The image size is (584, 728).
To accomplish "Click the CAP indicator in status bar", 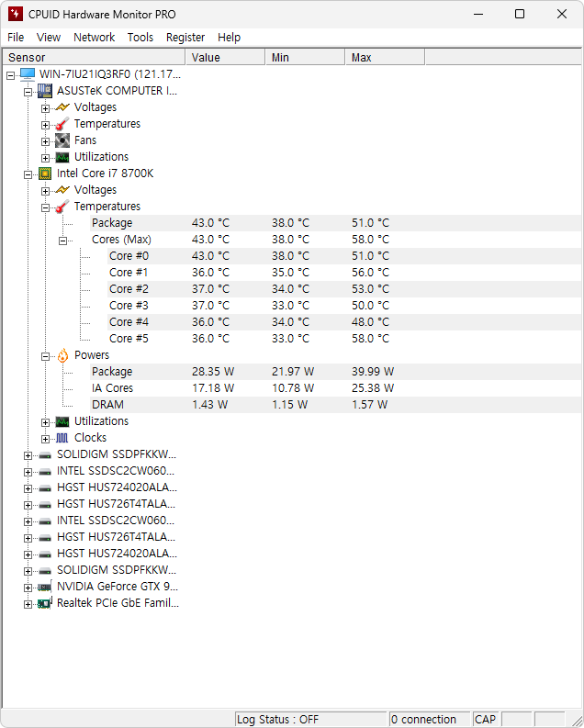I will [x=485, y=719].
